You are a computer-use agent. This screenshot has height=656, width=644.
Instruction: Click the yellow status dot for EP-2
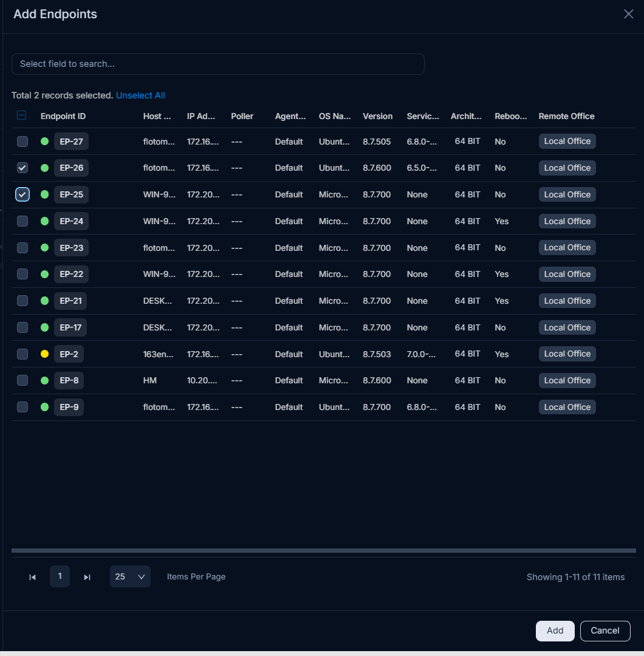[45, 354]
